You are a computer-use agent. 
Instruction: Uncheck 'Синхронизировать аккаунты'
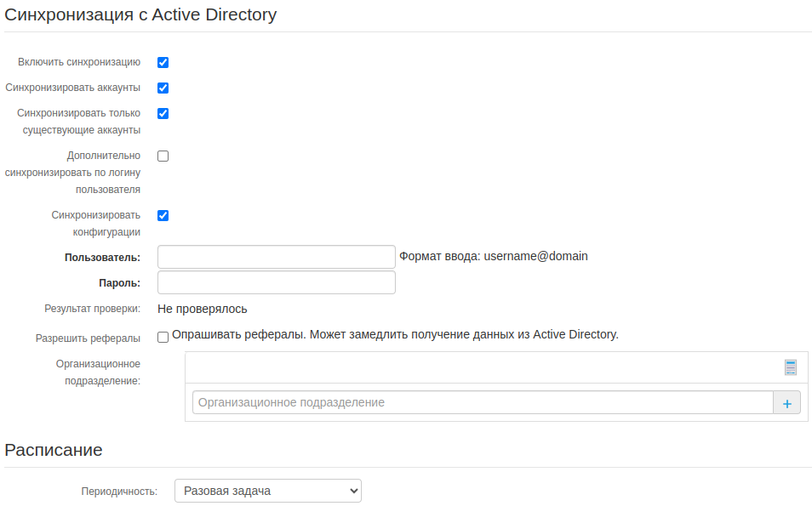(x=163, y=88)
